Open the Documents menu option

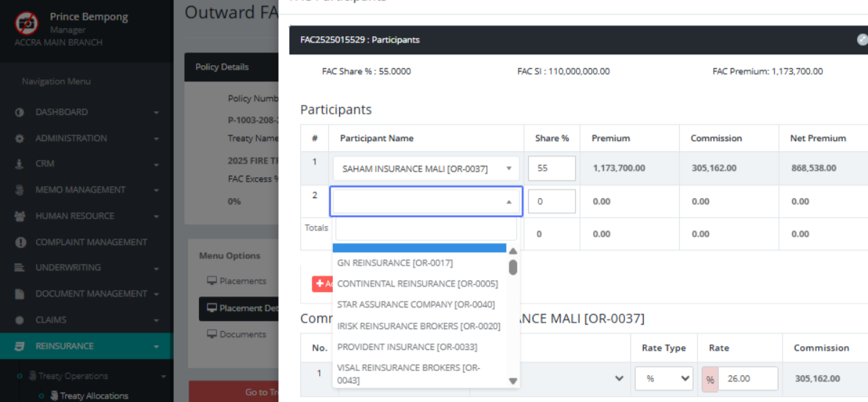click(242, 334)
